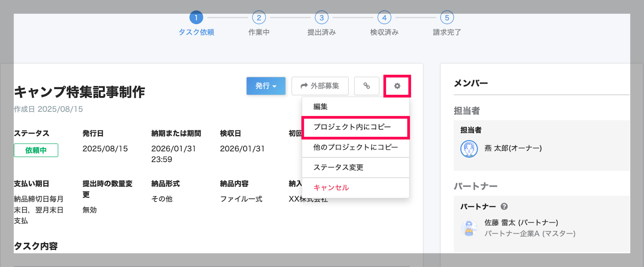The height and width of the screenshot is (267, 644).
Task: Click the partner help question mark
Action: [x=504, y=206]
